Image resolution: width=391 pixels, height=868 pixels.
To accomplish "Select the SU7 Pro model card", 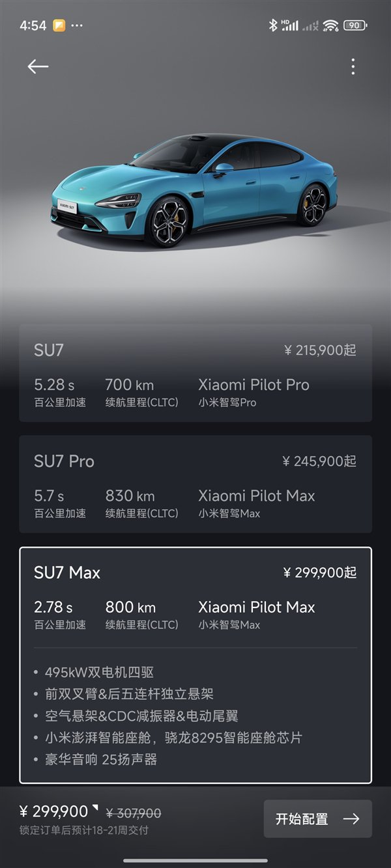I will 195,484.
